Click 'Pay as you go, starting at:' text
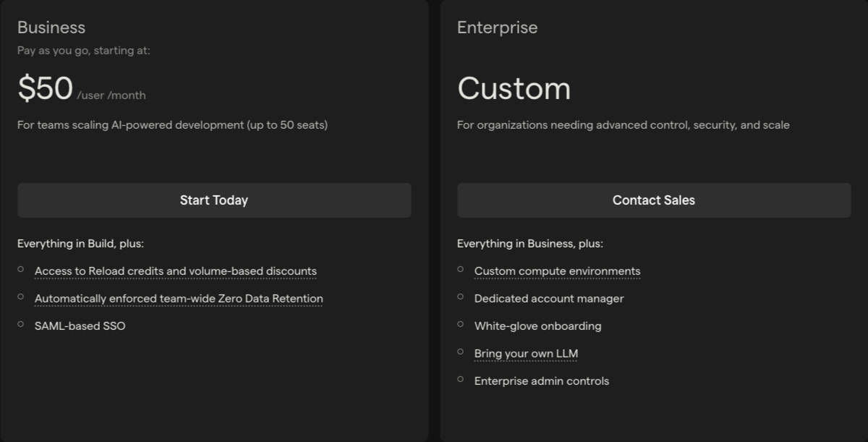The width and height of the screenshot is (868, 442). coord(84,51)
